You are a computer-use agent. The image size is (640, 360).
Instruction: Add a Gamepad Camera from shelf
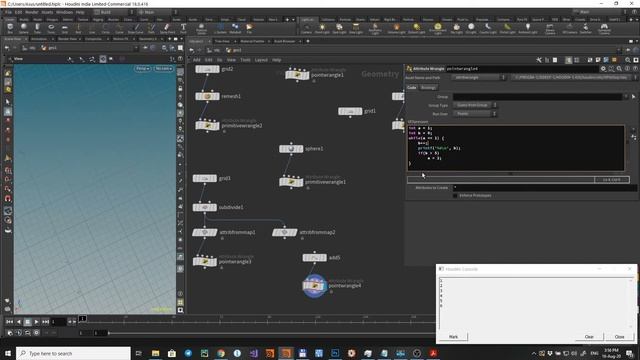click(x=604, y=29)
